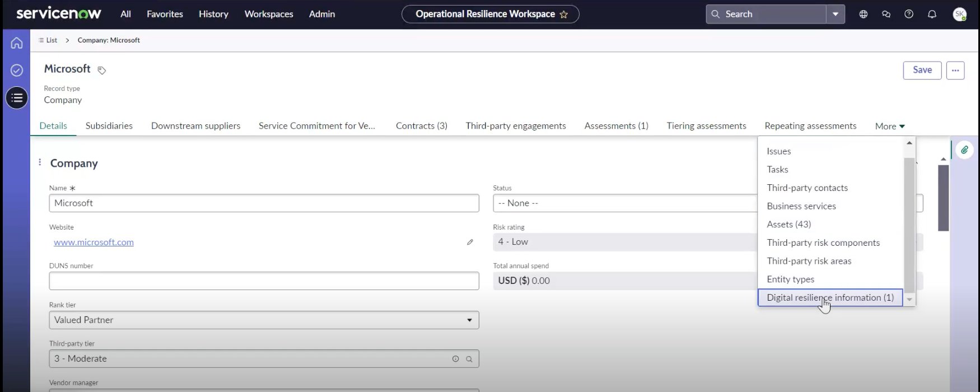Click form scrollbar up arrow

944,160
